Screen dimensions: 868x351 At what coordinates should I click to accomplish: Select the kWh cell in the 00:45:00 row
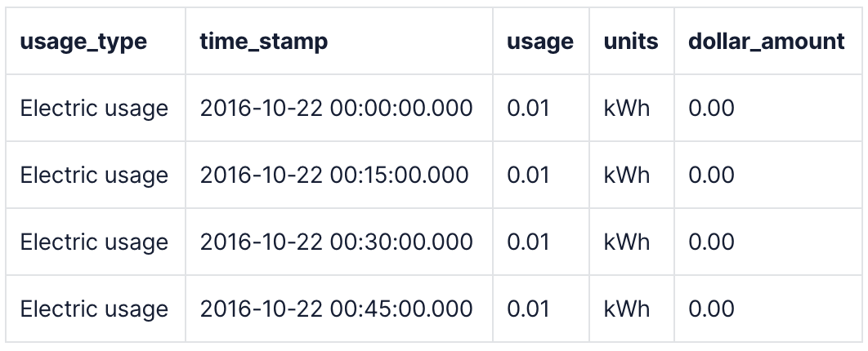(627, 309)
